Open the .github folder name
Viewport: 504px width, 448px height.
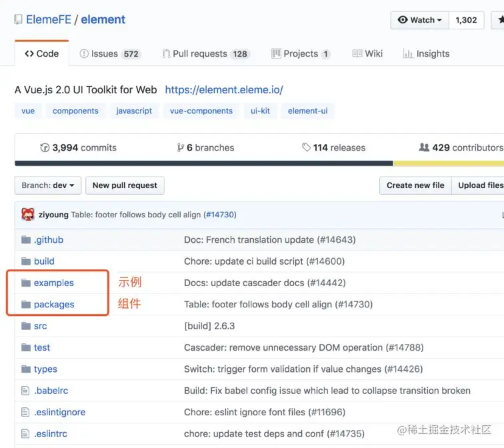pos(49,240)
